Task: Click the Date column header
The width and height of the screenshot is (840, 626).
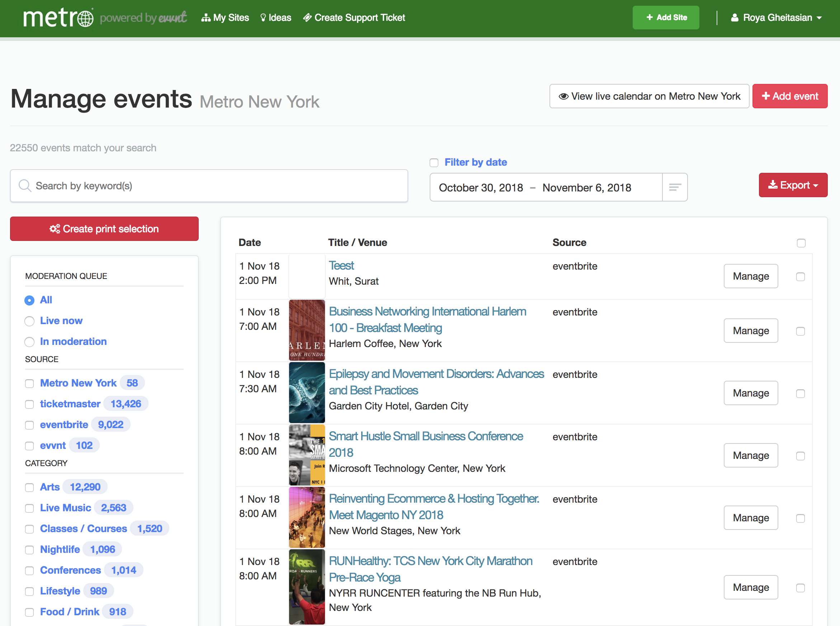Action: pyautogui.click(x=249, y=242)
